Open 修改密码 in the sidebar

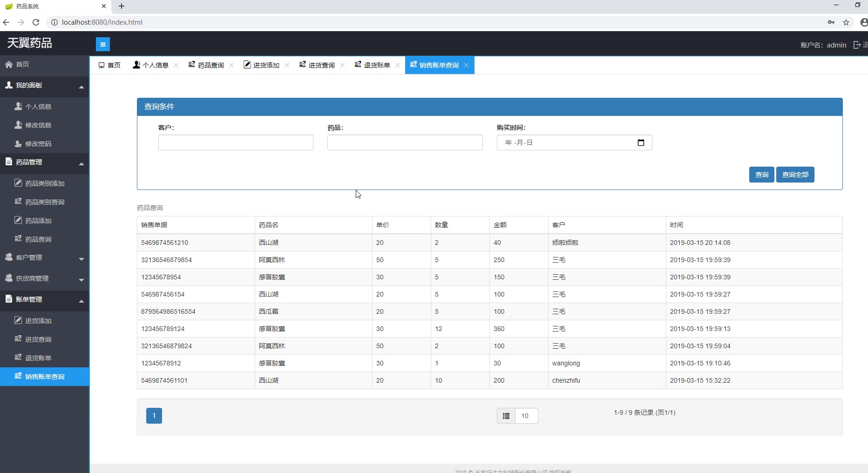coord(44,144)
